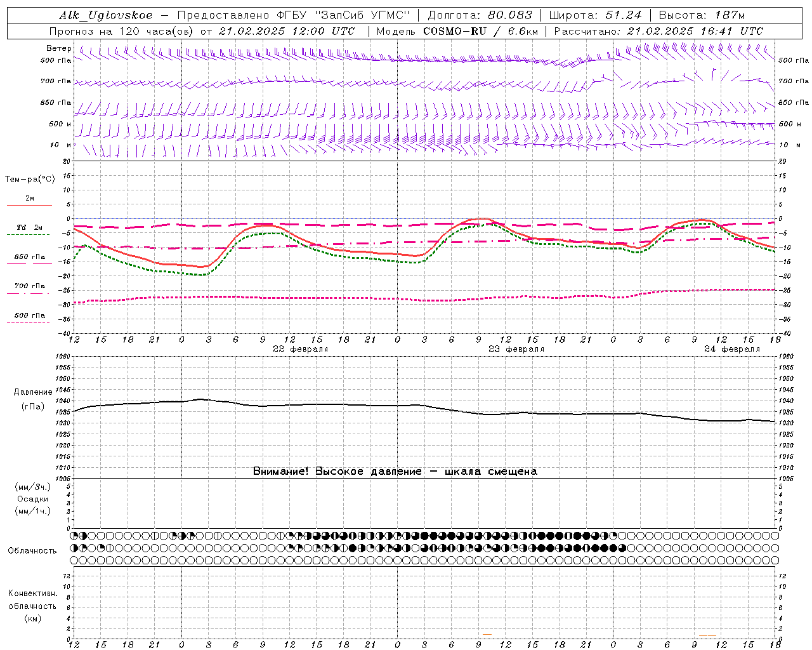Click the 24 февраля date label
The width and height of the screenshot is (812, 650).
tap(732, 349)
